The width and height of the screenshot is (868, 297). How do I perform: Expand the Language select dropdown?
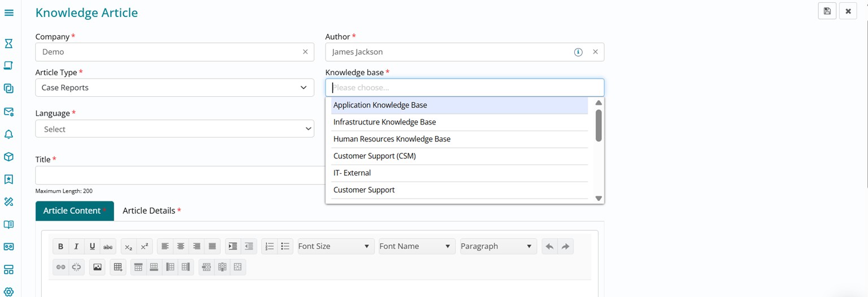coord(175,129)
